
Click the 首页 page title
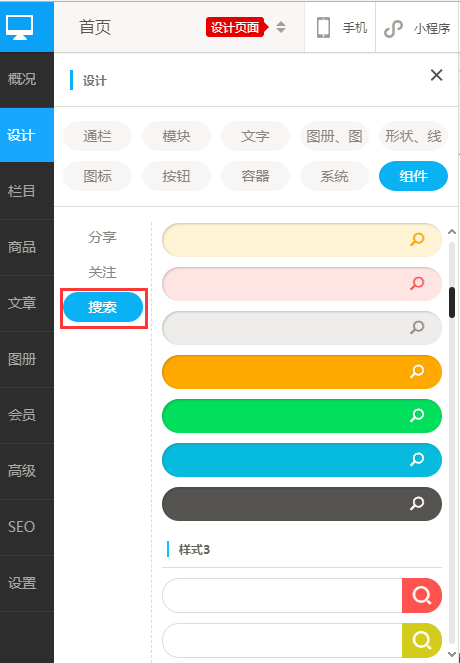pos(95,27)
